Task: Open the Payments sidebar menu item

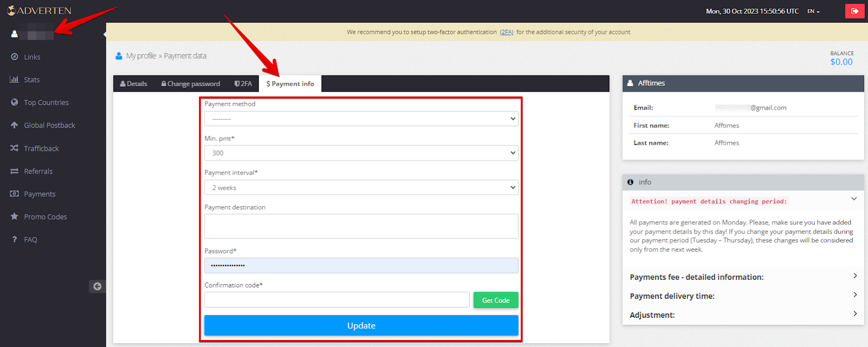Action: coord(40,194)
